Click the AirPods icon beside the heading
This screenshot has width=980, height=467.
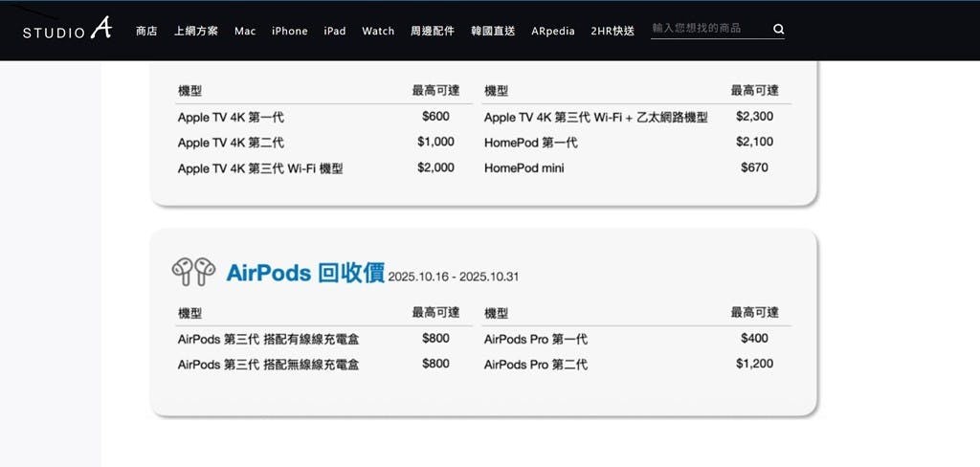coord(193,272)
